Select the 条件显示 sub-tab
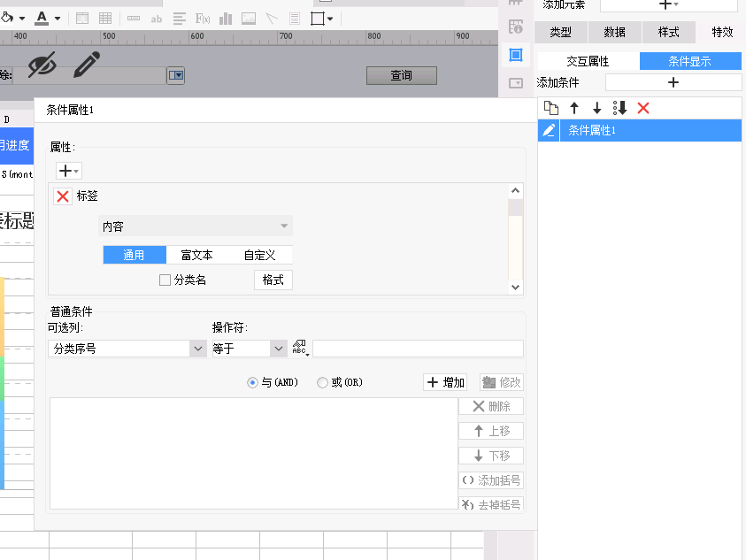The image size is (746, 560). coord(690,61)
